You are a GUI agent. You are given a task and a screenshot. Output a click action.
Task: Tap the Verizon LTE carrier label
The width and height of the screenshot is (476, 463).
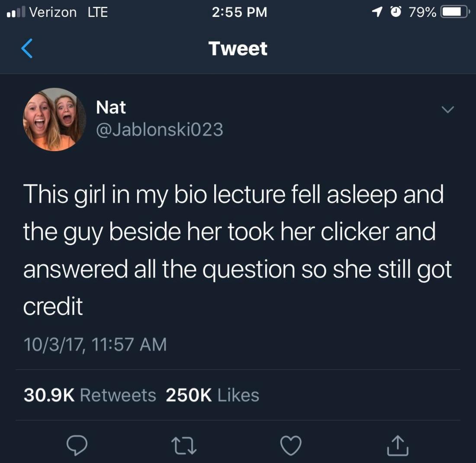pyautogui.click(x=68, y=12)
